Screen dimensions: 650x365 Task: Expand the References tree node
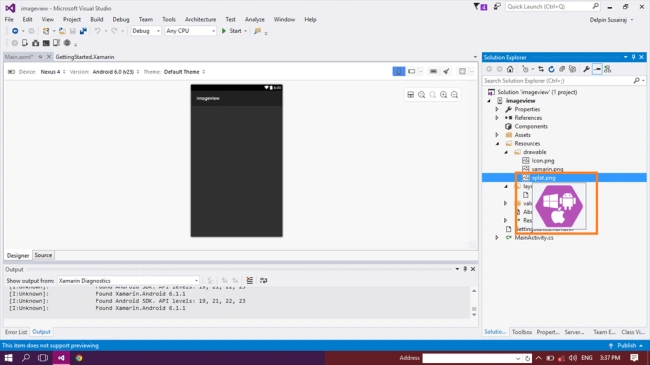[497, 118]
